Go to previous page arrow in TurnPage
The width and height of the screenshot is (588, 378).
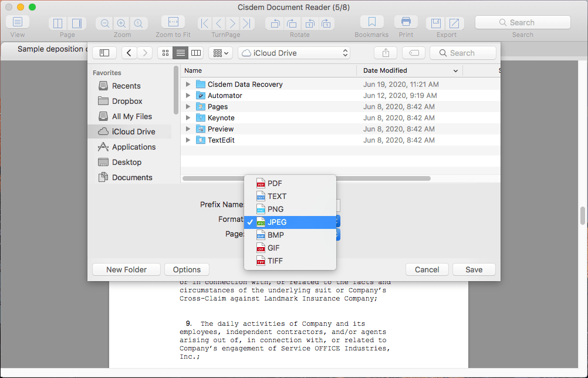click(x=219, y=23)
